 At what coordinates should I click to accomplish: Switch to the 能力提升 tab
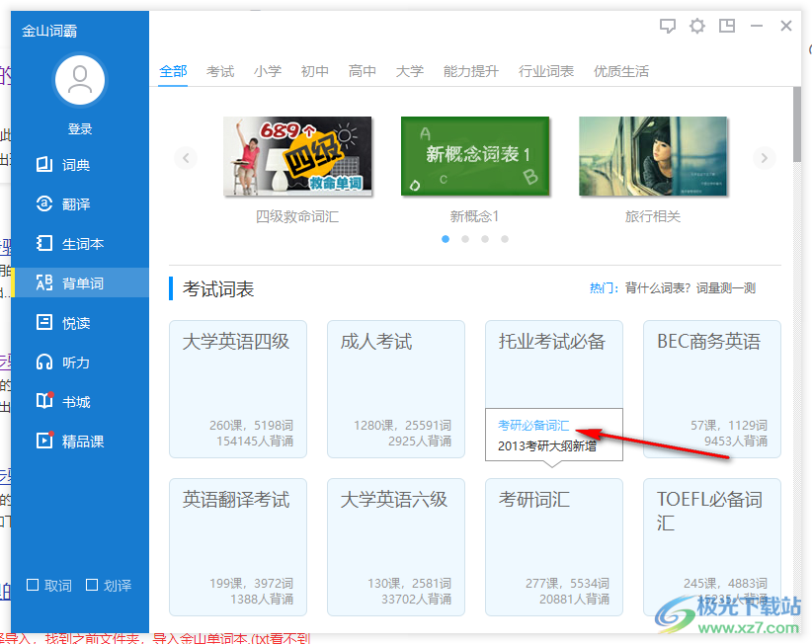[x=471, y=71]
